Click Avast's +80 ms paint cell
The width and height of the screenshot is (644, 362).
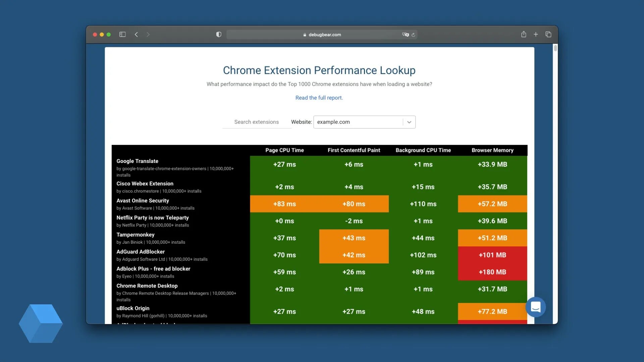(x=354, y=204)
